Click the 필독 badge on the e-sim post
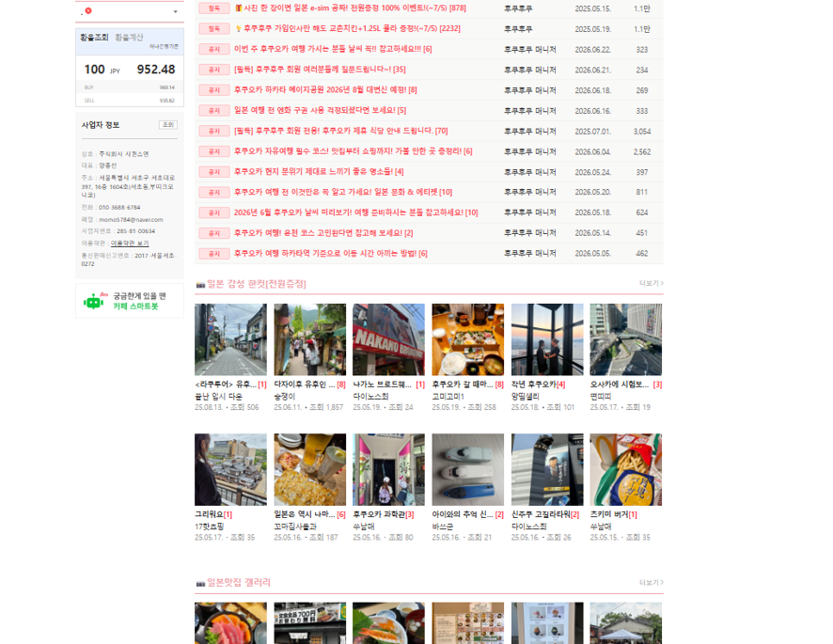 [x=214, y=8]
